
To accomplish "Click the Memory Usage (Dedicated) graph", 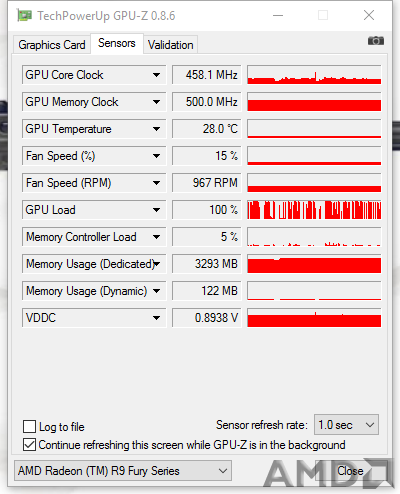I will click(314, 264).
